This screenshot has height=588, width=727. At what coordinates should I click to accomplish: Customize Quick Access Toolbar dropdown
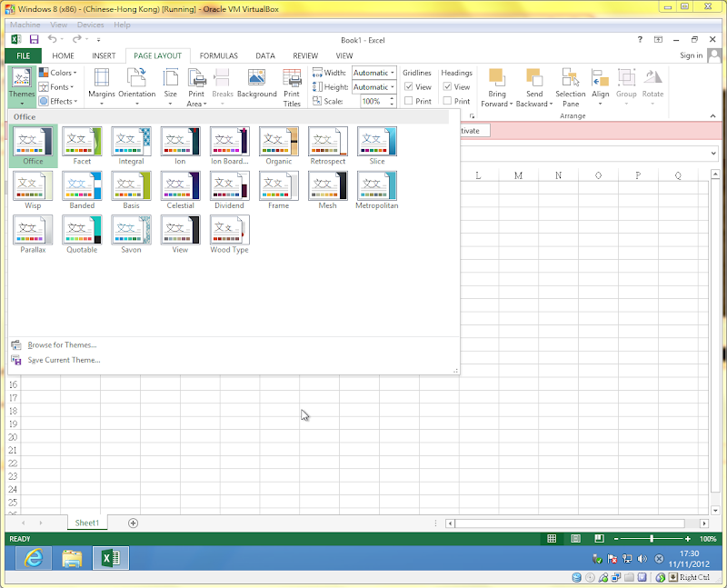click(98, 40)
